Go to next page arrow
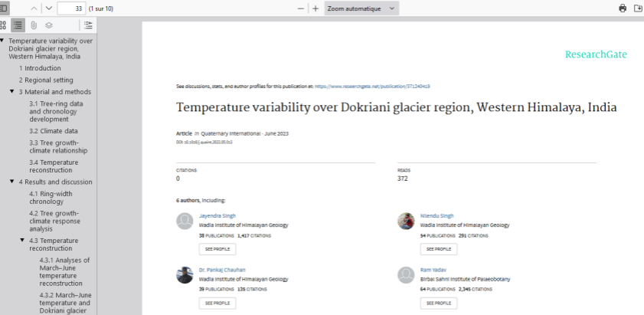Image resolution: width=644 pixels, height=315 pixels. (x=48, y=8)
